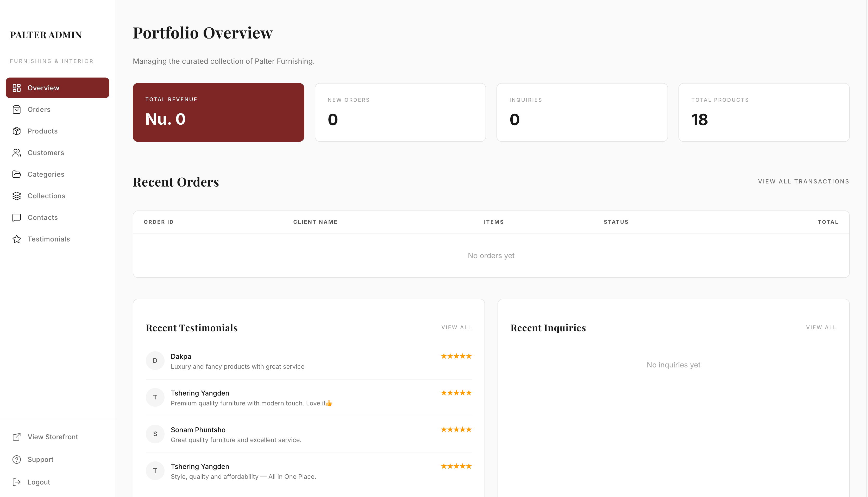The width and height of the screenshot is (868, 497).
Task: Click the Products box icon
Action: click(x=16, y=131)
